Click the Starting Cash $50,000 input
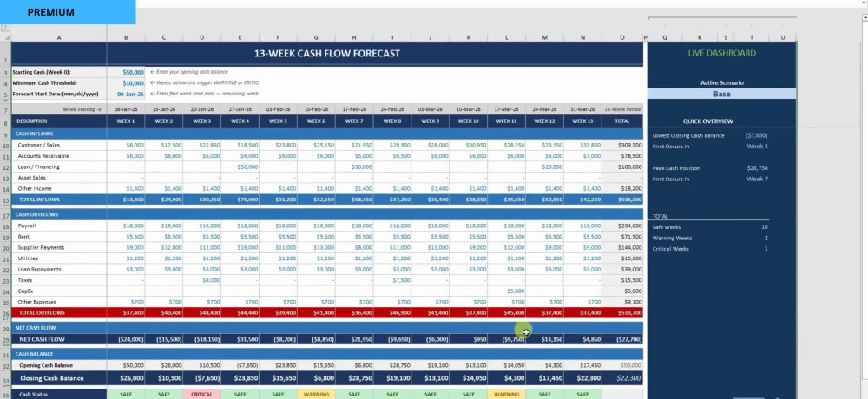868x399 pixels. [x=126, y=73]
